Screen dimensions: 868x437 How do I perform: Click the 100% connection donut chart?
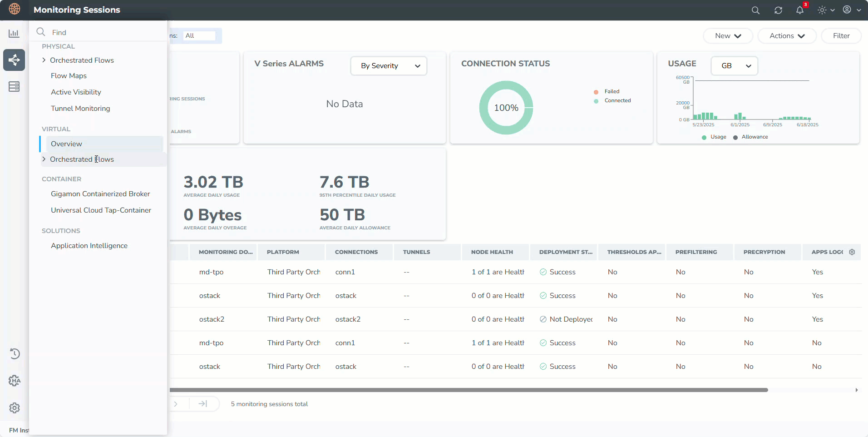click(506, 108)
